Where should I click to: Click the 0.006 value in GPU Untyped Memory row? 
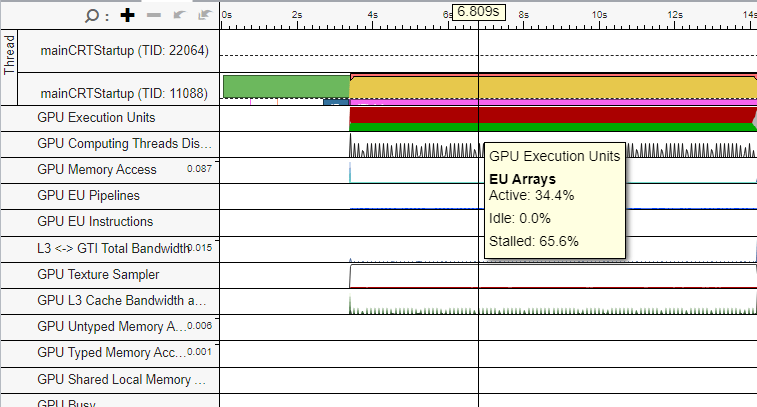pos(199,326)
